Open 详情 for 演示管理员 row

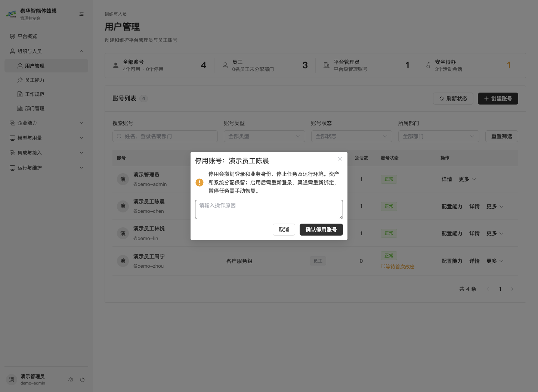pos(447,179)
